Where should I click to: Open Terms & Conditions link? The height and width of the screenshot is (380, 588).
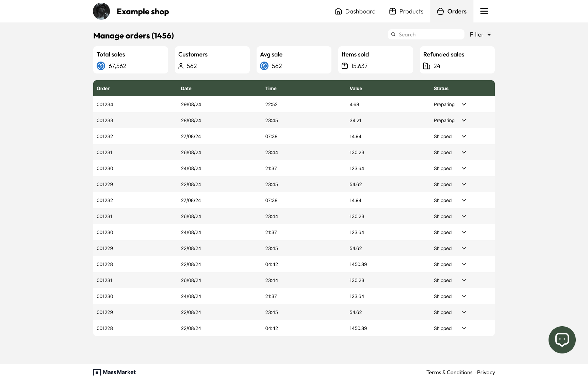(449, 372)
